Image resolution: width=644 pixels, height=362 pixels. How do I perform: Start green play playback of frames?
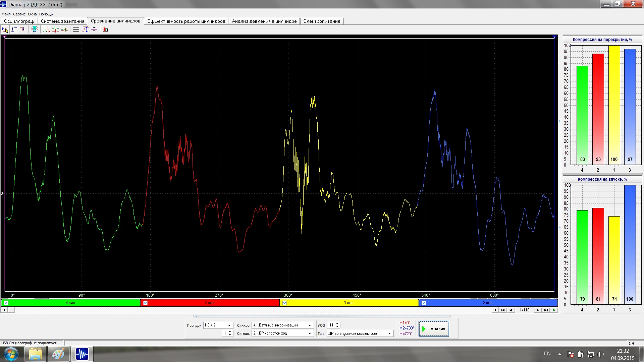554,310
